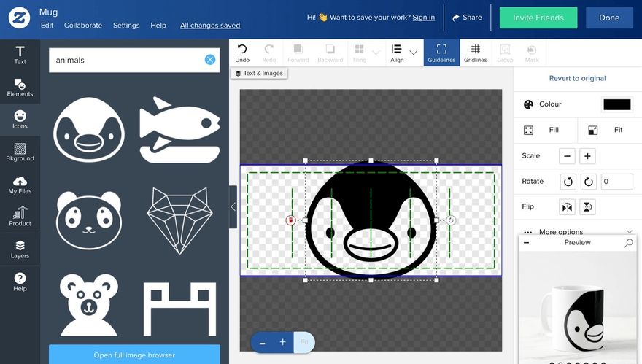Screen dimensions: 642x364
Task: Expand the Align dropdown arrow
Action: coord(414,53)
